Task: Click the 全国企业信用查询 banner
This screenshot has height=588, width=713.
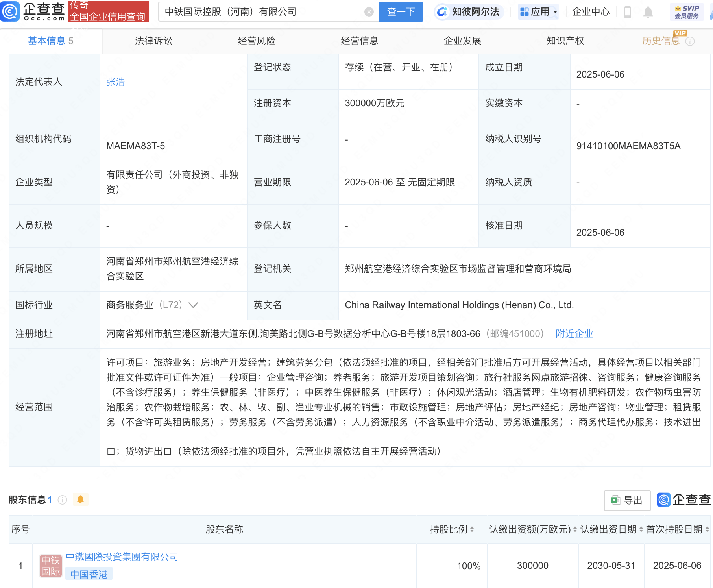Action: (x=108, y=12)
